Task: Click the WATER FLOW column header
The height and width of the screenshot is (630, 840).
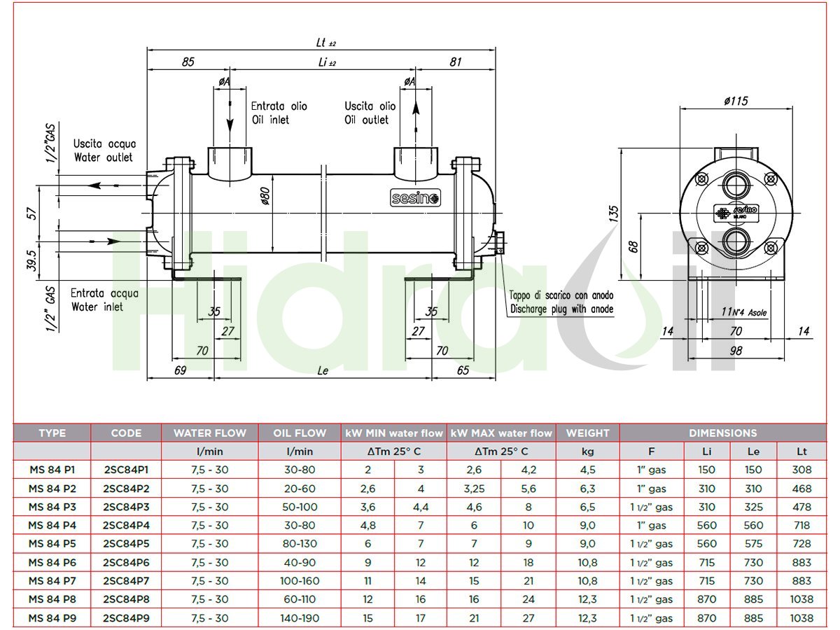Action: pyautogui.click(x=210, y=433)
